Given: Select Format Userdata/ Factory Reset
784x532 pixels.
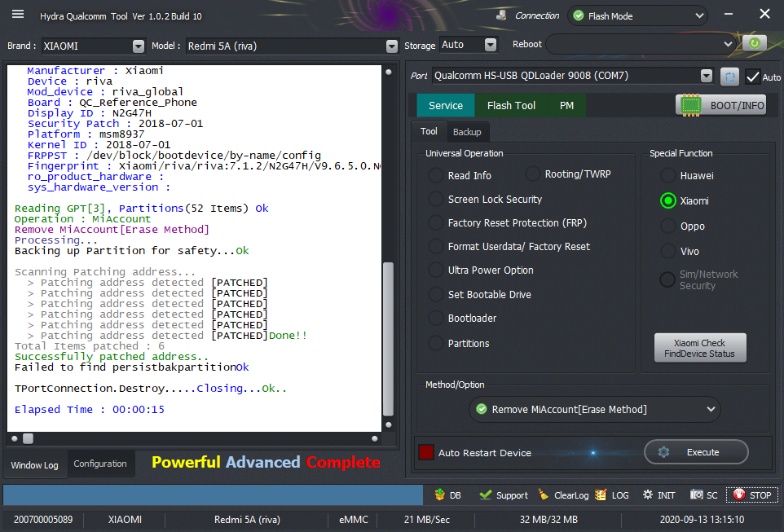Looking at the screenshot, I should click(509, 247).
